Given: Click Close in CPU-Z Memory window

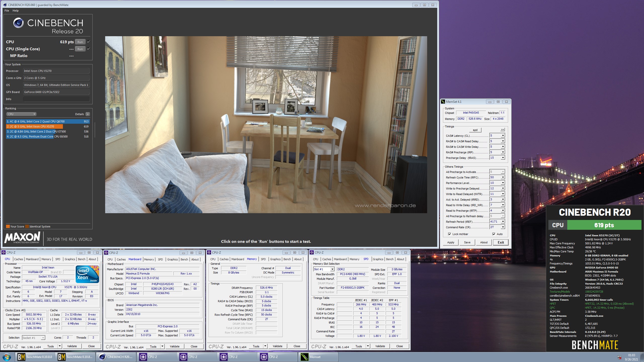Looking at the screenshot, I should tap(297, 346).
